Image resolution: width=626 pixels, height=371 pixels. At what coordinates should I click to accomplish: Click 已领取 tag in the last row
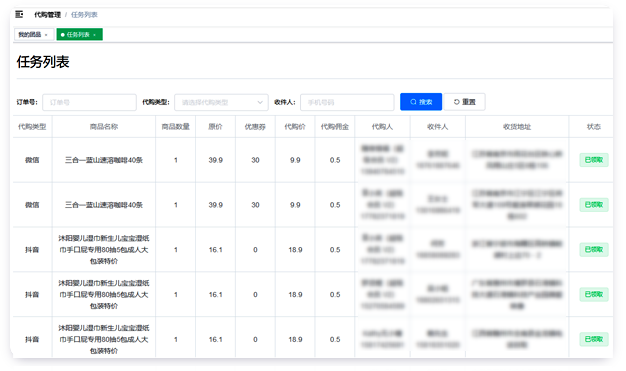click(594, 339)
